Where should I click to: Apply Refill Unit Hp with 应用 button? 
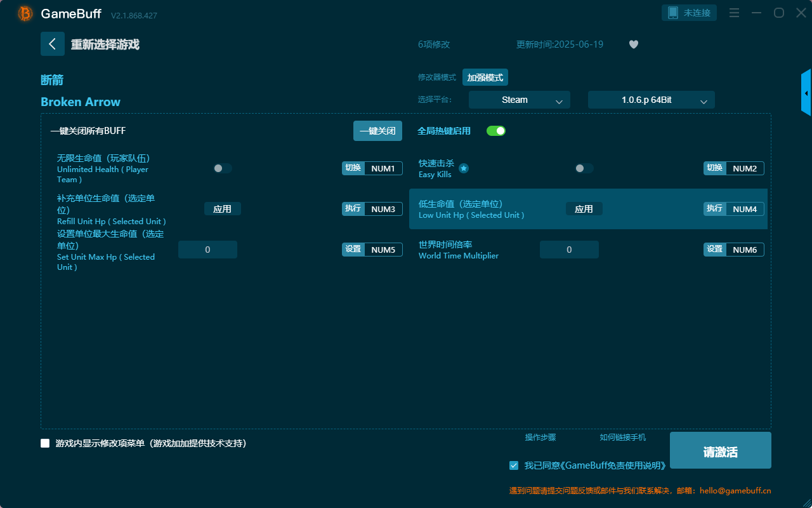[x=222, y=208]
